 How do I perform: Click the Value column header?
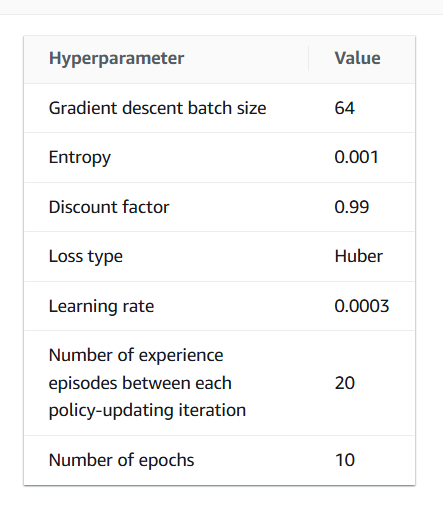point(357,58)
